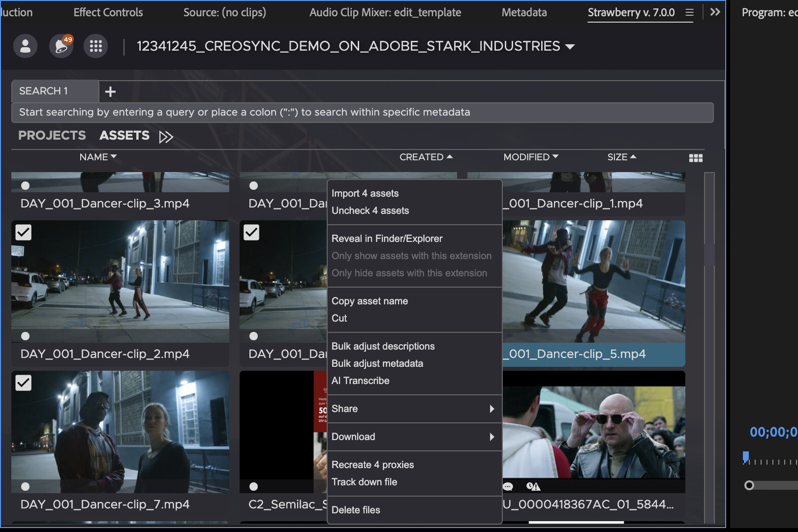Image resolution: width=798 pixels, height=532 pixels.
Task: Uncheck the DAY_001_Dancer-clip_2.mp4 checkbox
Action: coord(24,232)
